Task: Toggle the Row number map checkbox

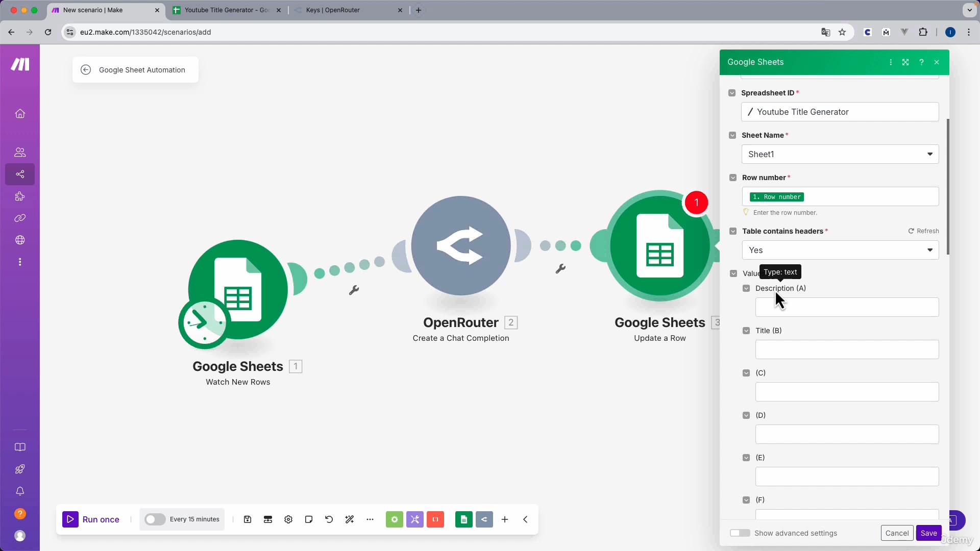Action: click(733, 178)
